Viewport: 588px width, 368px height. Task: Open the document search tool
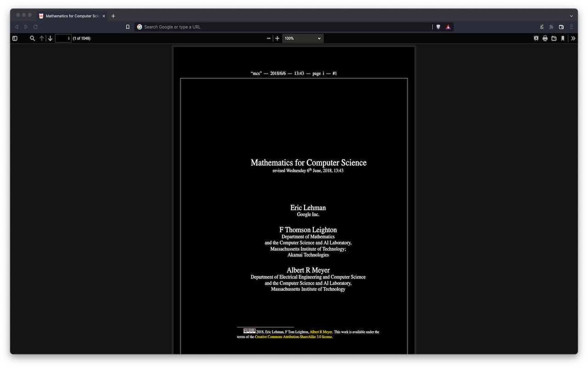[32, 38]
